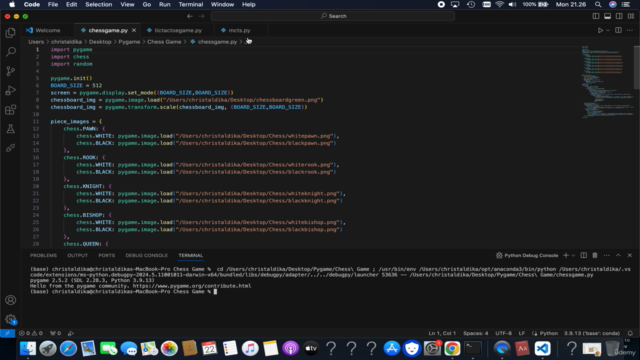Toggle the primary sidebar layout button
The image size is (640, 360).
pos(596,16)
